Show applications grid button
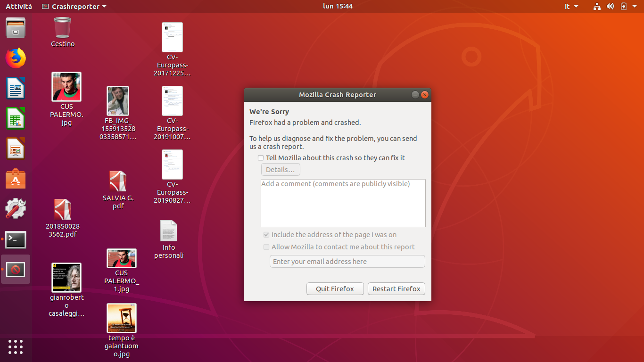644x362 pixels. 16,346
